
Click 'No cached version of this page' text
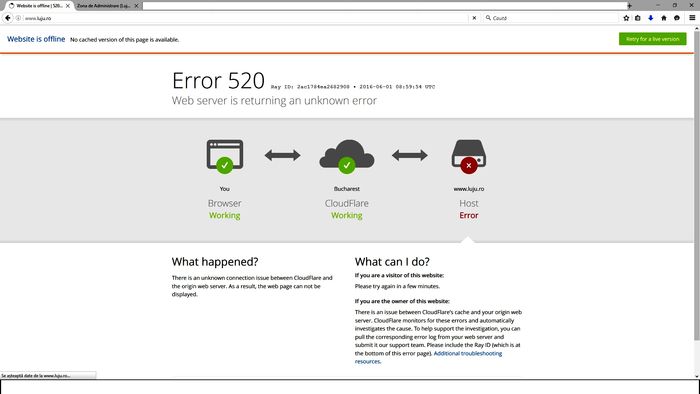point(125,40)
